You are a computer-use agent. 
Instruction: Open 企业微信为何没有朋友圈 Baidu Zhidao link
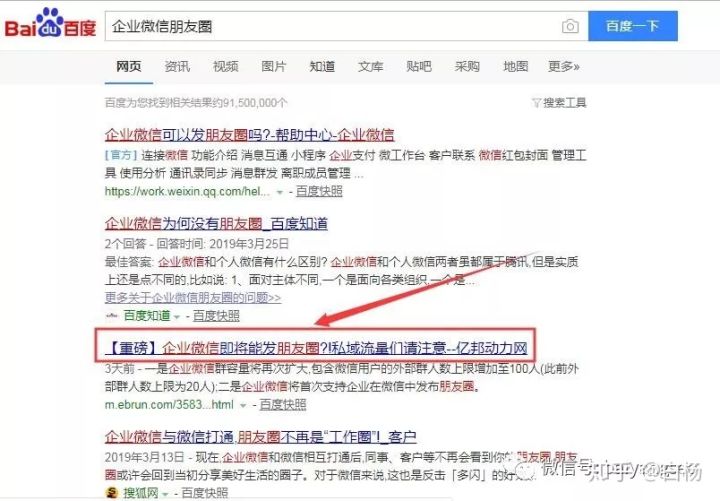(x=216, y=224)
